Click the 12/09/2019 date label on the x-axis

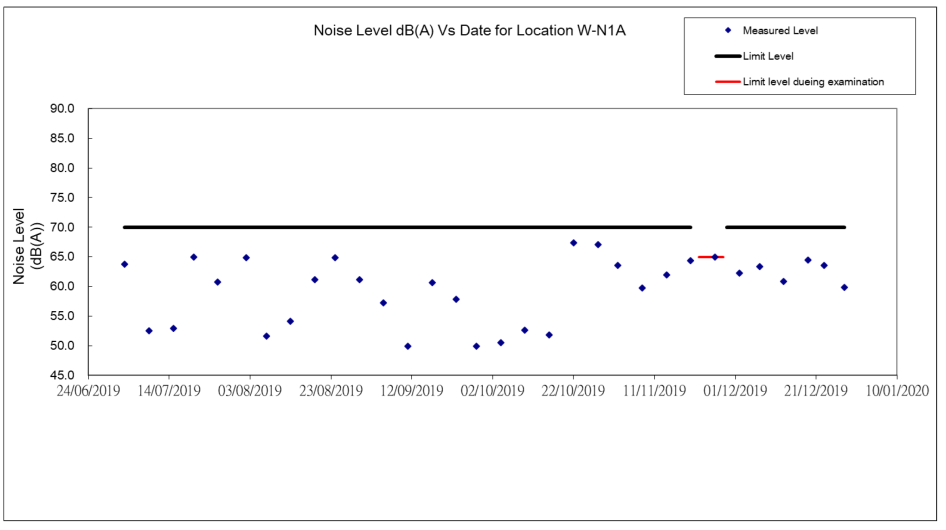coord(411,390)
